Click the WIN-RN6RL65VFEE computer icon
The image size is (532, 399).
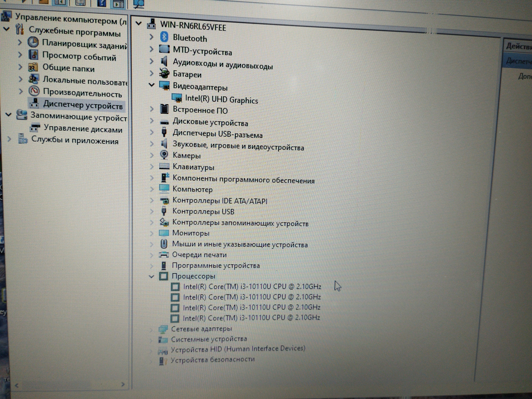[x=151, y=24]
